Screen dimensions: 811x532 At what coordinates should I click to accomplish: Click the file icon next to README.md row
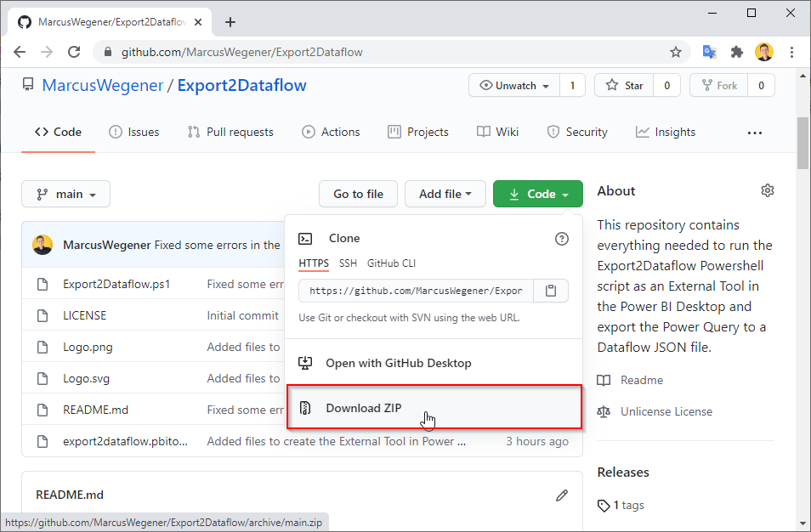coord(43,410)
